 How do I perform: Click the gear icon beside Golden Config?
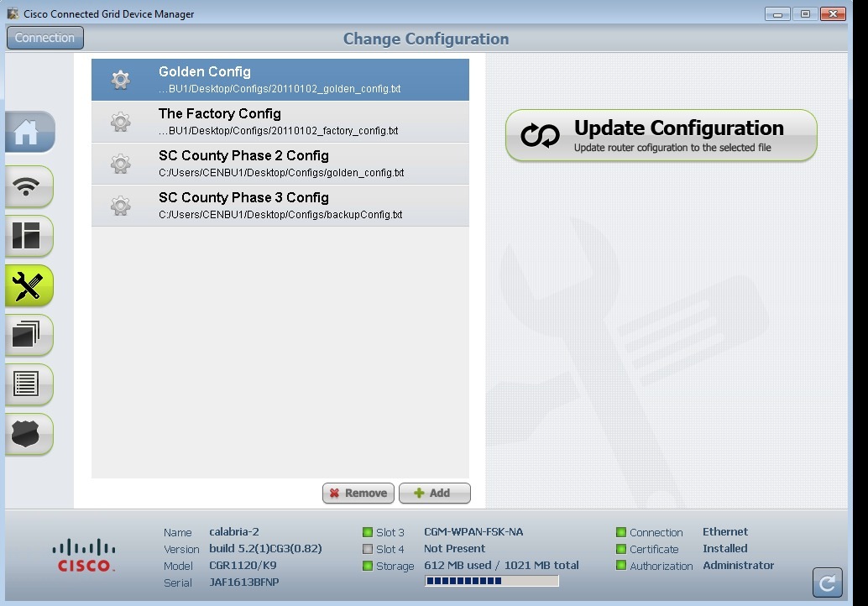coord(120,80)
